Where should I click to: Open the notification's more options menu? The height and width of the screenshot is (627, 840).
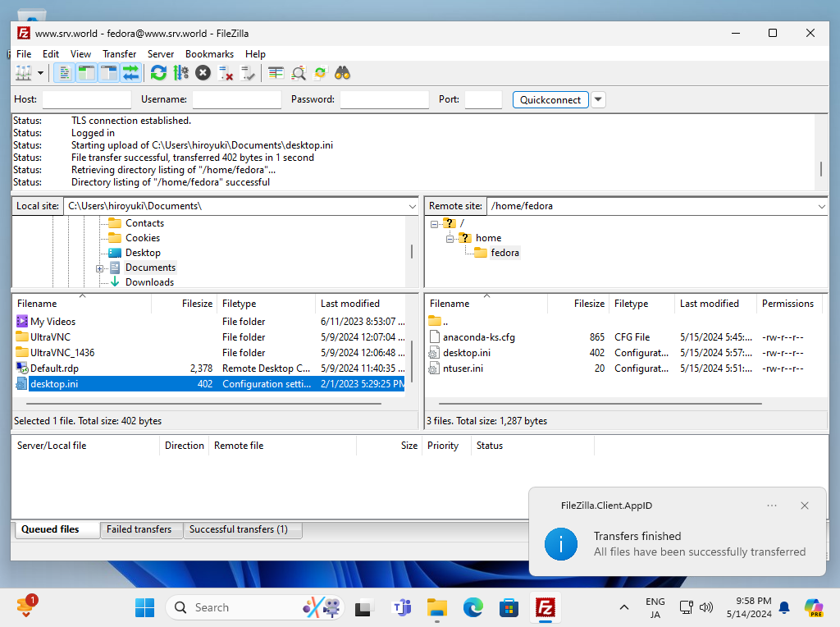(x=772, y=506)
